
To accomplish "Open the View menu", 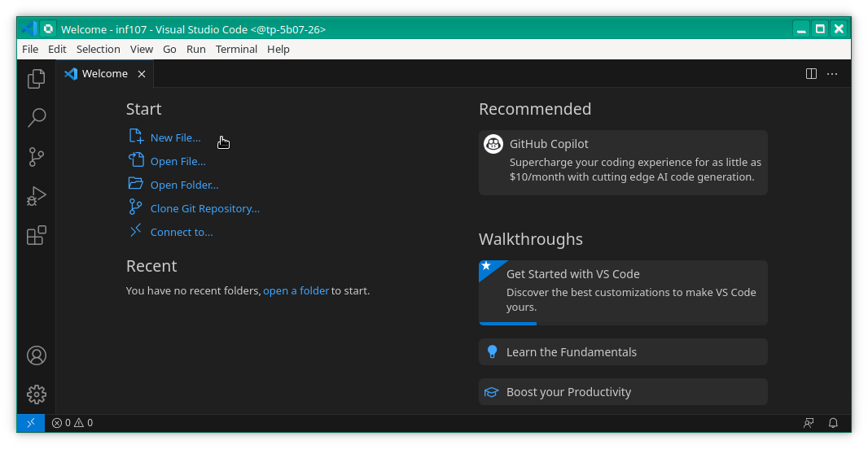I will [x=142, y=50].
